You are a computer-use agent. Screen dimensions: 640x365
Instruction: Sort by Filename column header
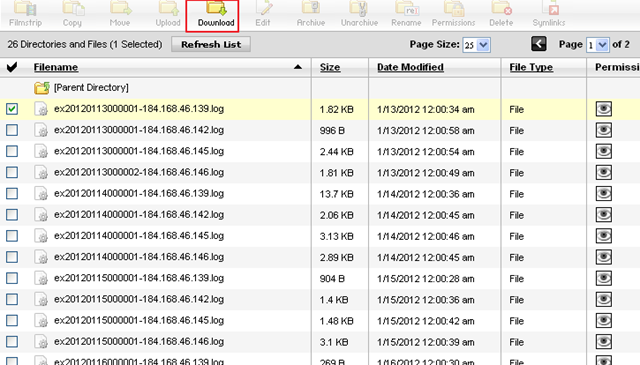point(56,67)
